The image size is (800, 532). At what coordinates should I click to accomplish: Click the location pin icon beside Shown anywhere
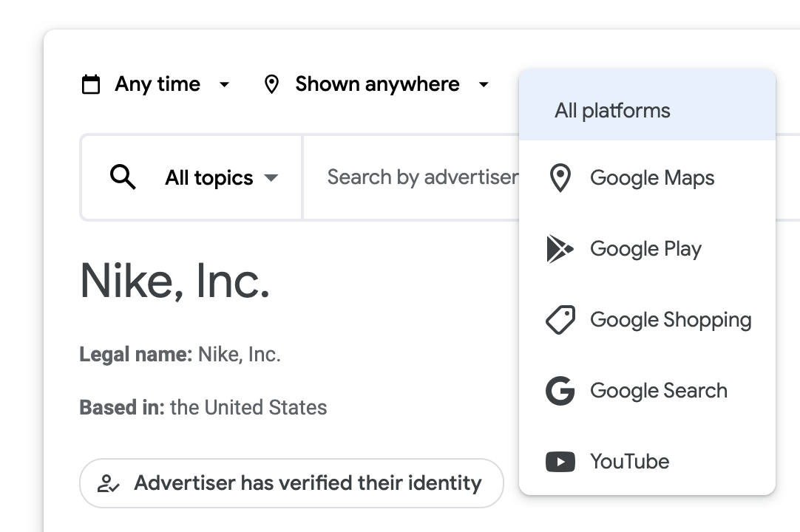[271, 84]
